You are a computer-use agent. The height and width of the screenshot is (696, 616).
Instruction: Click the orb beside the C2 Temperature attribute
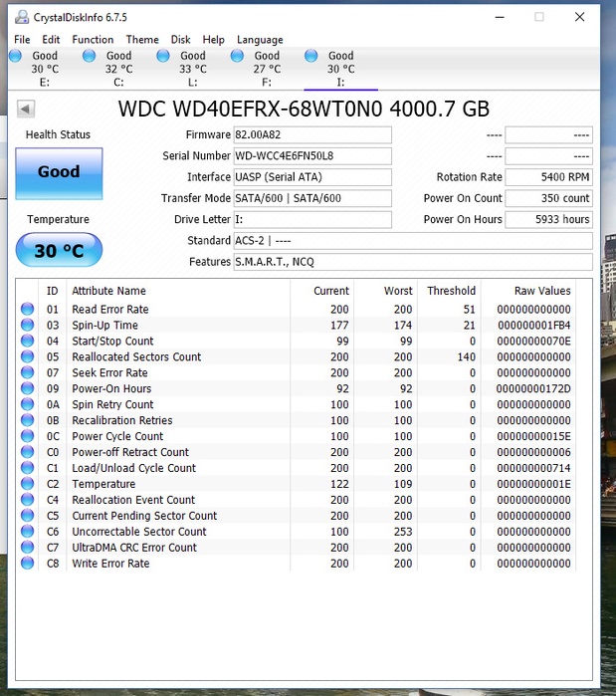tap(28, 483)
